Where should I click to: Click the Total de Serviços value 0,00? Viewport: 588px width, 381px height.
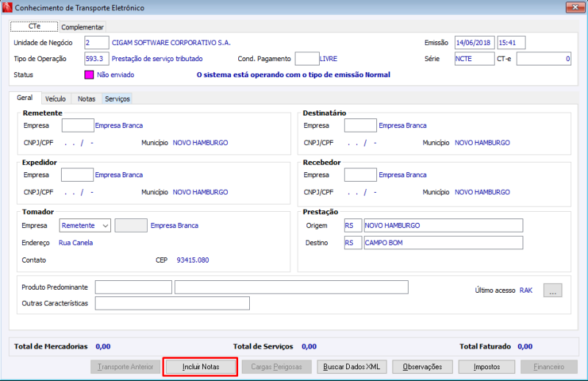(309, 346)
